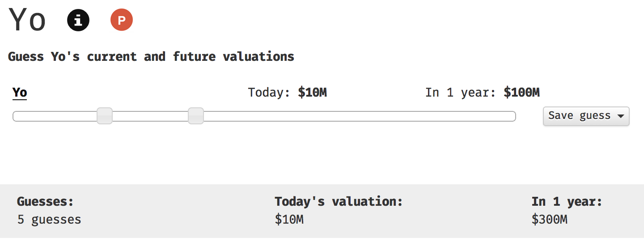
Task: Expand the Save guess dropdown arrow
Action: click(x=620, y=116)
